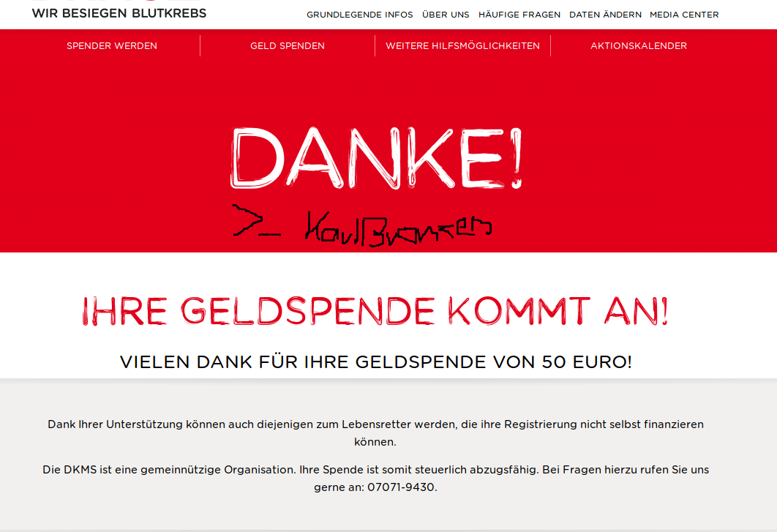The image size is (777, 532).
Task: Open Weitere Hilfsmöglichkeiten tab
Action: pos(462,45)
